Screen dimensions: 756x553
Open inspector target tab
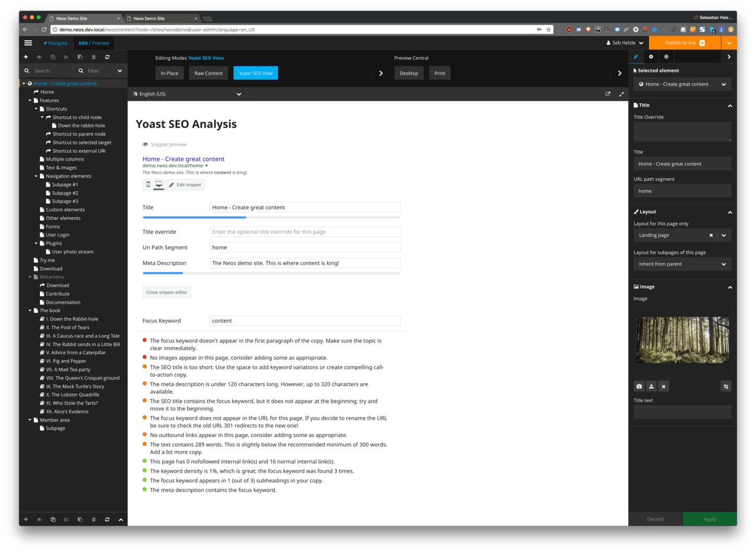[666, 57]
